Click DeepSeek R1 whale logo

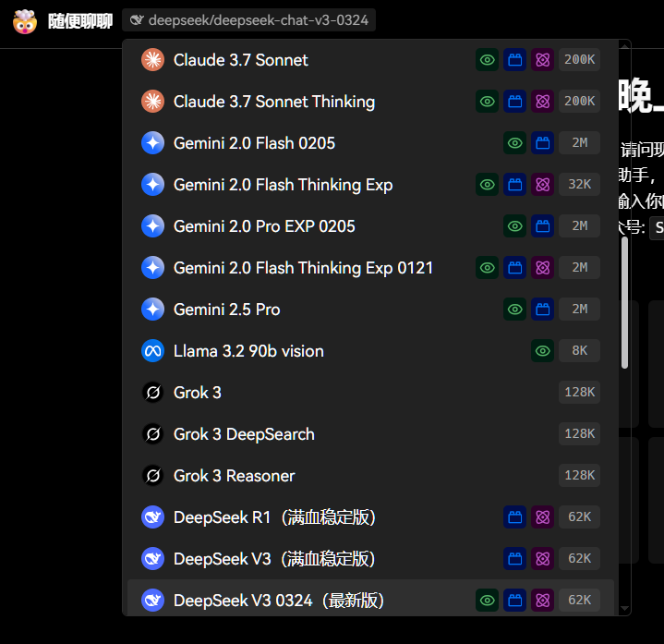153,516
